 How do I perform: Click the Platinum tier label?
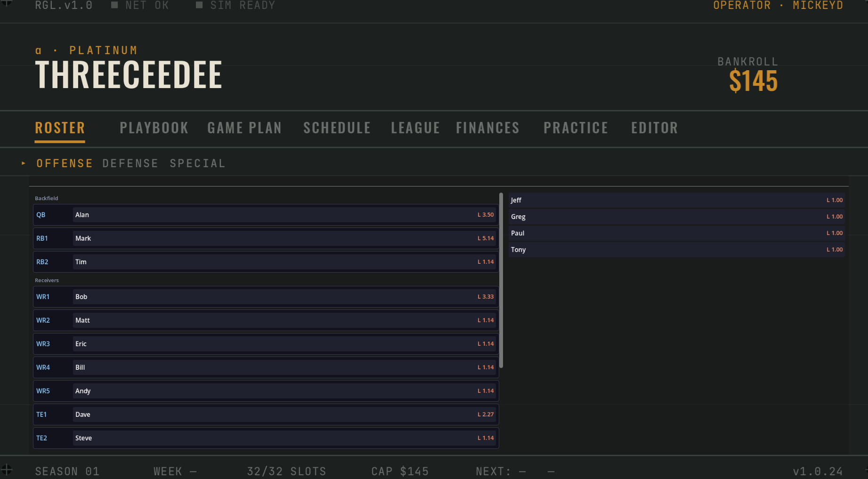(103, 50)
